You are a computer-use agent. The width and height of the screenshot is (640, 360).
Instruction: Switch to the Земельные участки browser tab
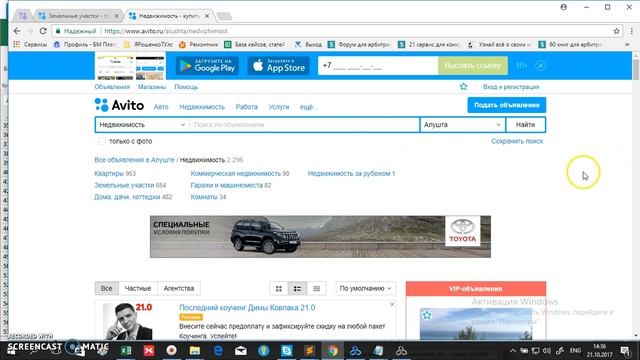coord(78,16)
